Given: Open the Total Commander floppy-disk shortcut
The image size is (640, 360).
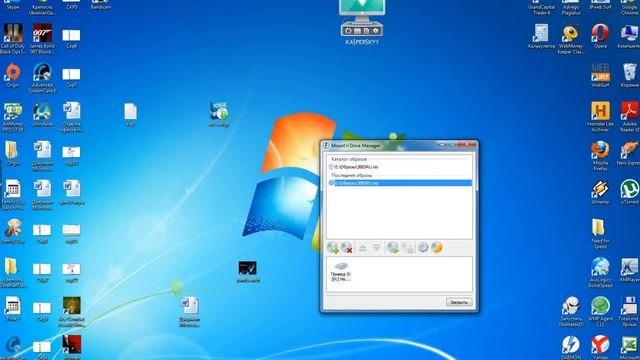Looking at the screenshot, I should tap(629, 311).
